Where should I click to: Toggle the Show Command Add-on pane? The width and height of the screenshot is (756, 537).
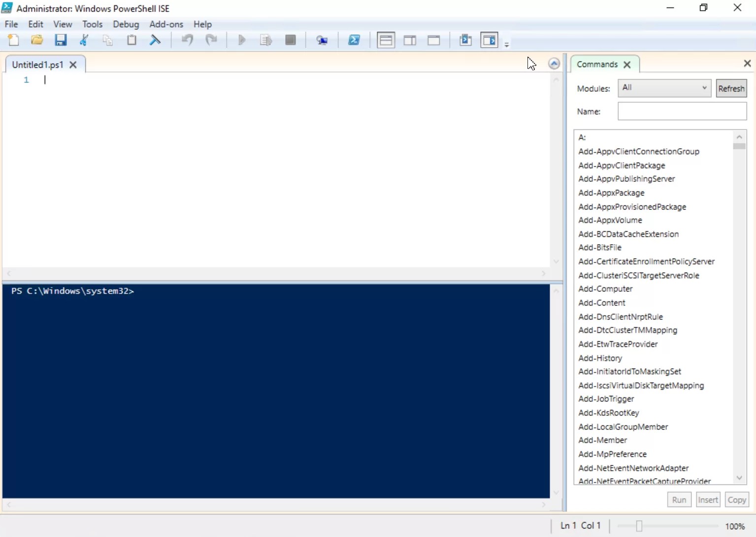[489, 40]
